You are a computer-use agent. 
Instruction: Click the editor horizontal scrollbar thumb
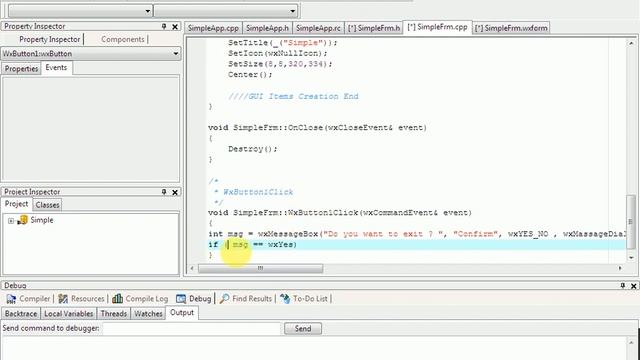[x=260, y=268]
